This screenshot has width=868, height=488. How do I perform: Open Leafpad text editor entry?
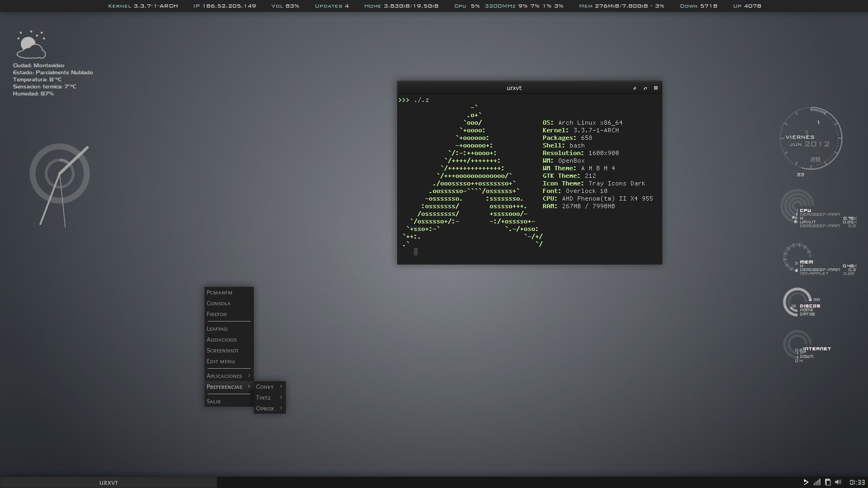[x=228, y=329]
